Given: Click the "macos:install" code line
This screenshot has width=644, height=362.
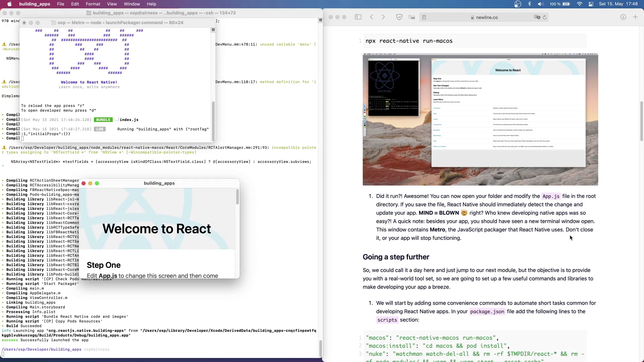Looking at the screenshot, I should [438, 346].
